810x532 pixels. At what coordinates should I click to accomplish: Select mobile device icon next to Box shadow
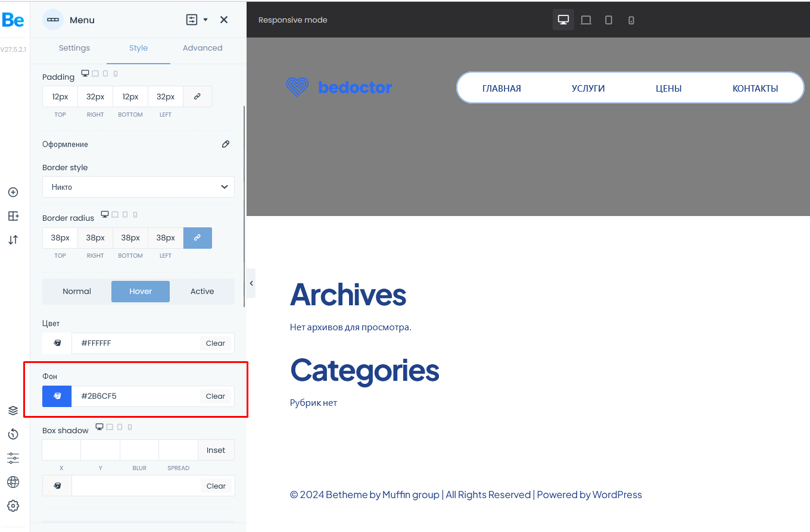[130, 427]
